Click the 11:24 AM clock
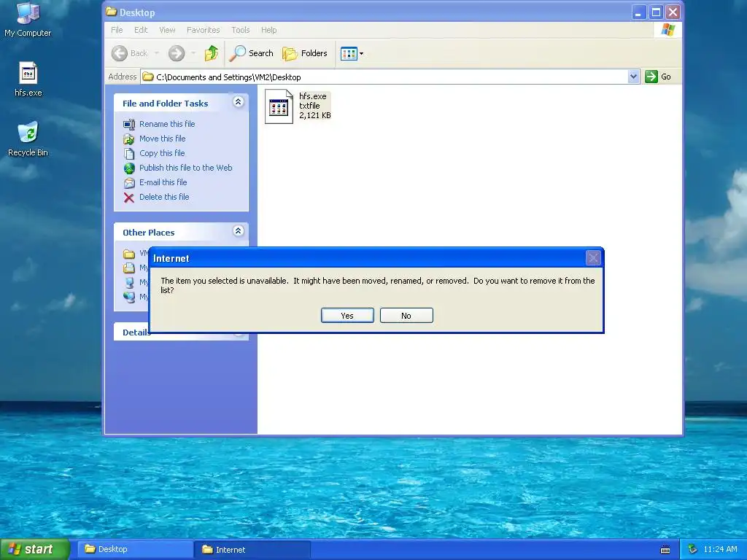This screenshot has width=747, height=560. [720, 549]
